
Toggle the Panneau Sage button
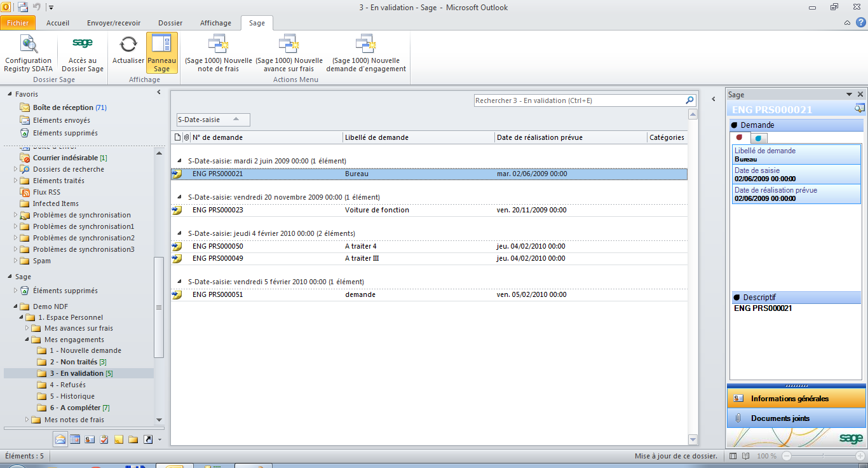(x=162, y=54)
